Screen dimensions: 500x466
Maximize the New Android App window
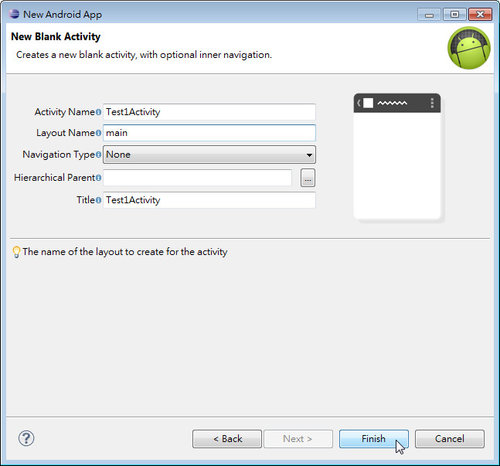[455, 15]
